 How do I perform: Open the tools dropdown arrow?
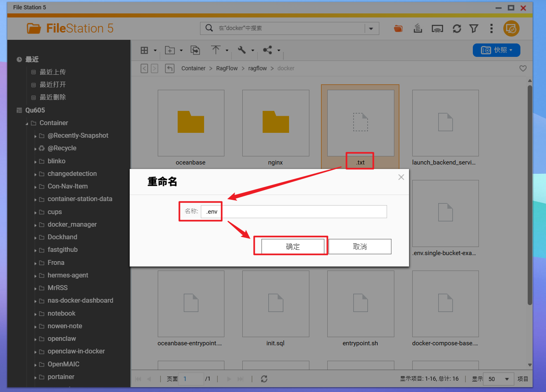click(x=253, y=51)
